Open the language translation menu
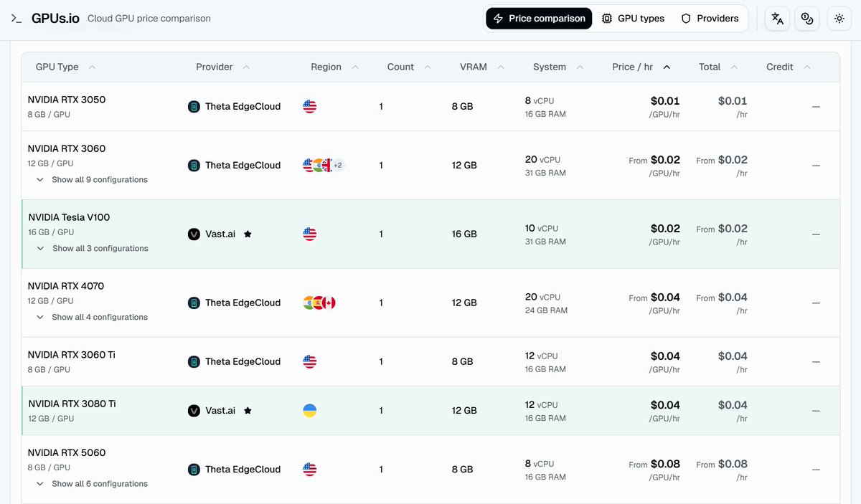Screen dimensions: 861x504 (778, 19)
